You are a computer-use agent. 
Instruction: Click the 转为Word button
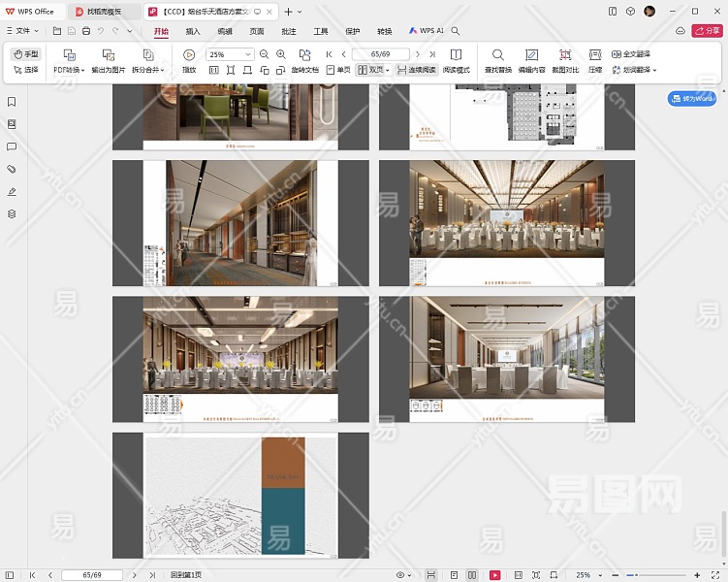click(692, 99)
